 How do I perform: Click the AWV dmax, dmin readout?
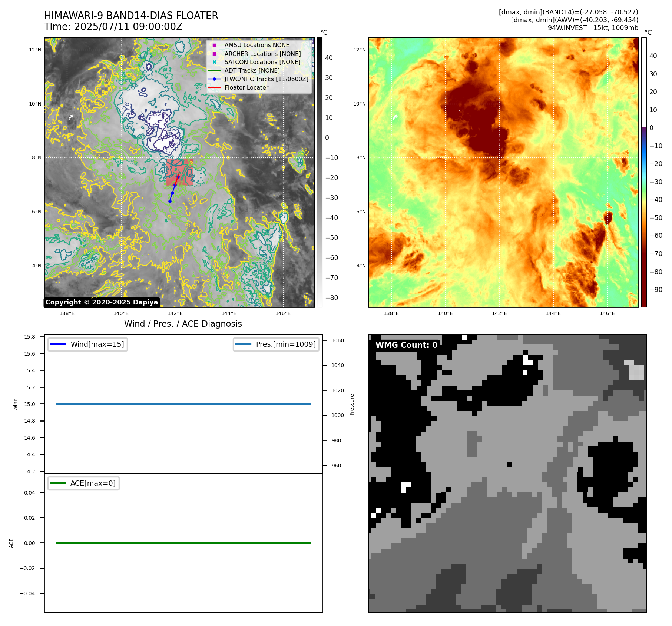tap(575, 20)
